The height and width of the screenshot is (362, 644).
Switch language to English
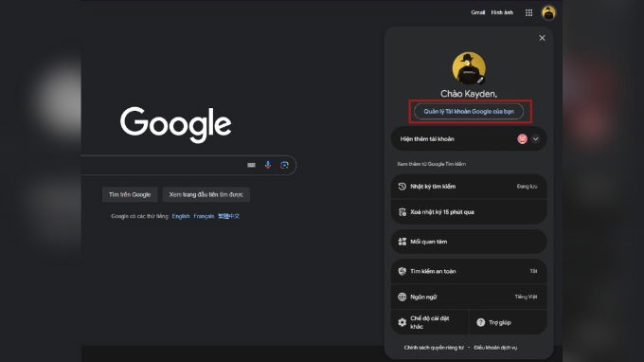pos(181,216)
